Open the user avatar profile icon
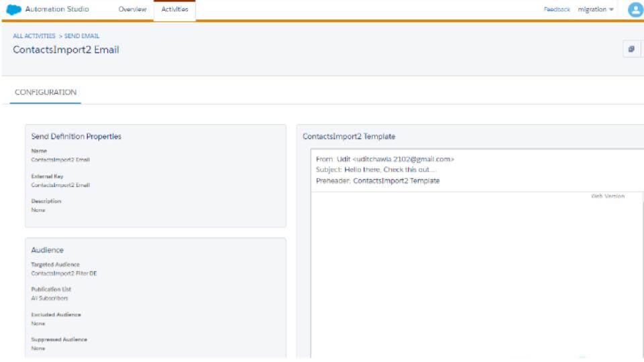Viewport: 644px width, 362px height. point(635,9)
